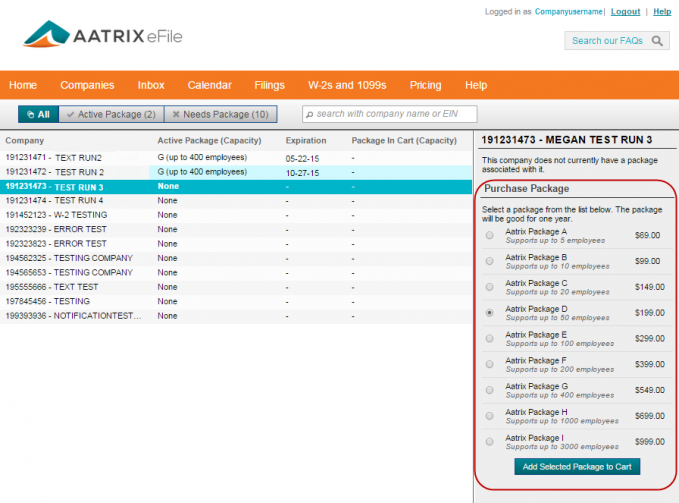
Task: Click 'Supports up to 1000 employees' text
Action: pyautogui.click(x=562, y=421)
